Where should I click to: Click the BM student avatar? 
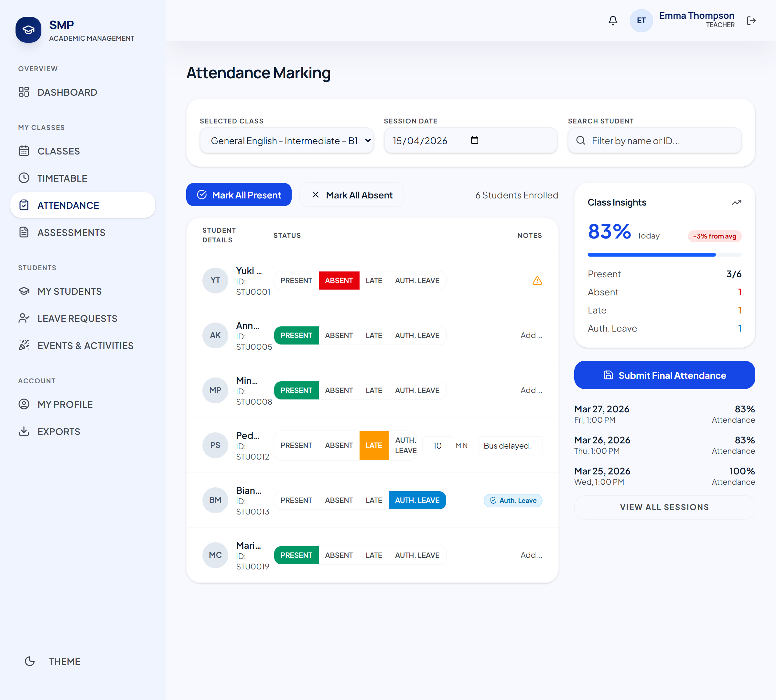click(x=215, y=500)
